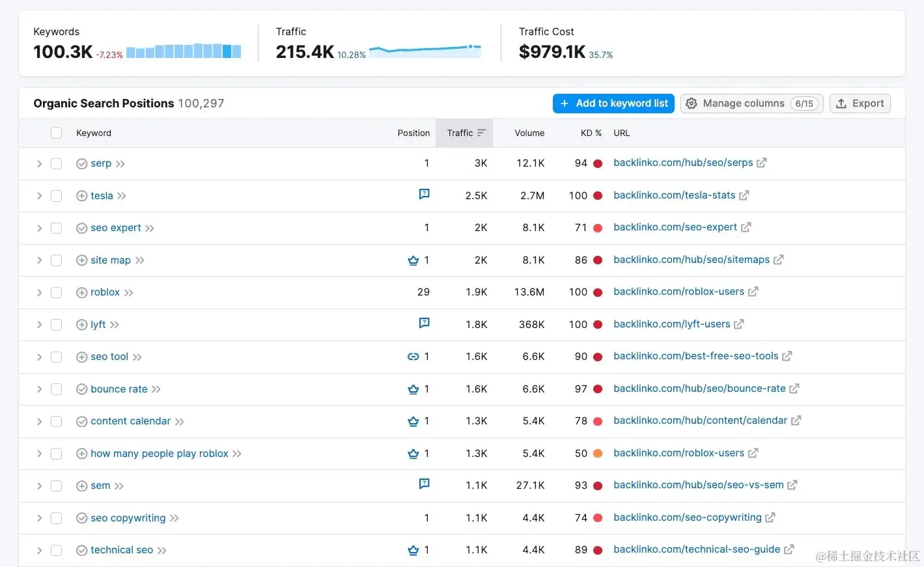The width and height of the screenshot is (924, 567).
Task: Open external link icon beside technical-seo-guide URL
Action: 789,549
